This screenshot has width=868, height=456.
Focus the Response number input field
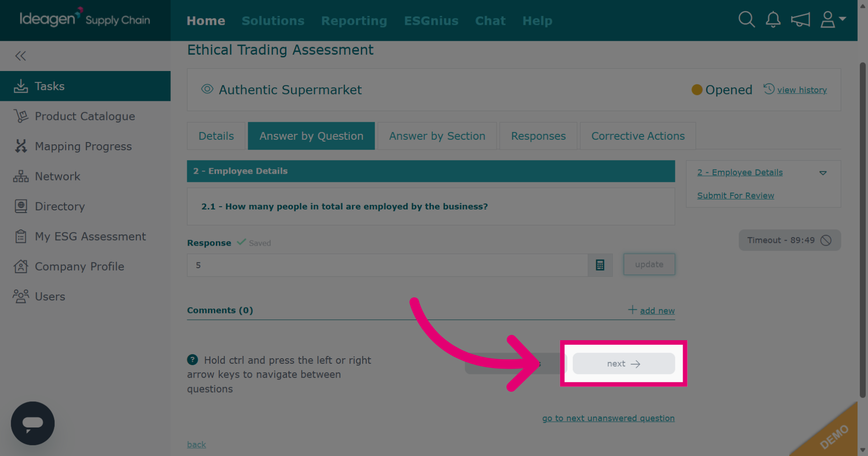[x=387, y=265]
